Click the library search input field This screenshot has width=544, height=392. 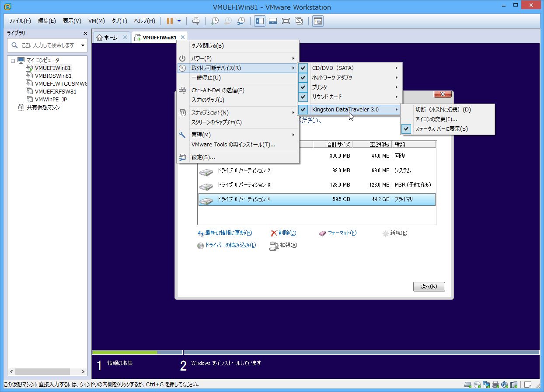point(48,45)
